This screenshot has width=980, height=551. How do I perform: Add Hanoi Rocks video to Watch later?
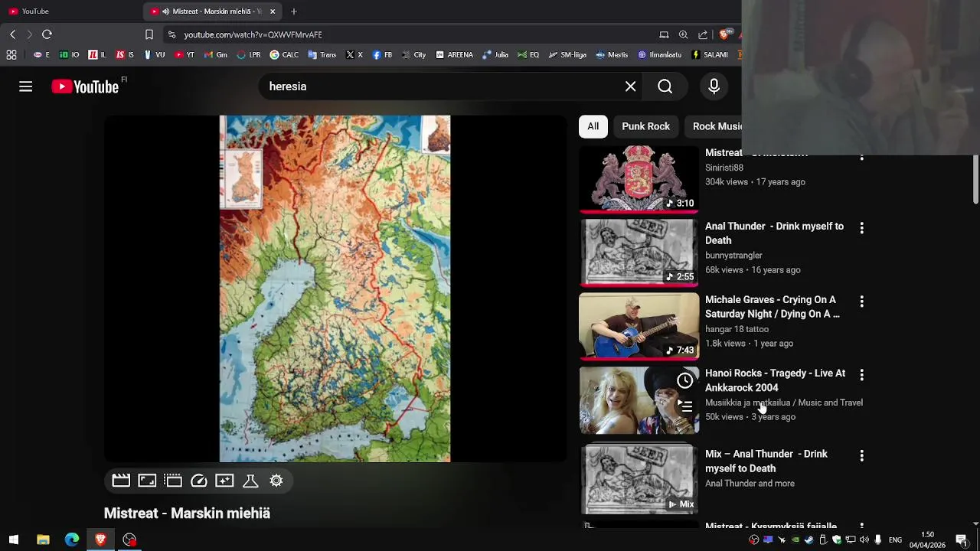[685, 380]
